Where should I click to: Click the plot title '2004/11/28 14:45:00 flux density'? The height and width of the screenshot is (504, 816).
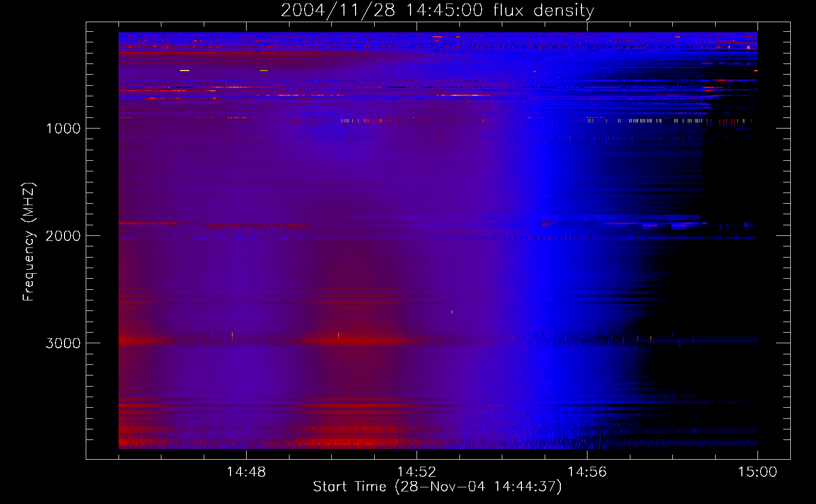437,10
